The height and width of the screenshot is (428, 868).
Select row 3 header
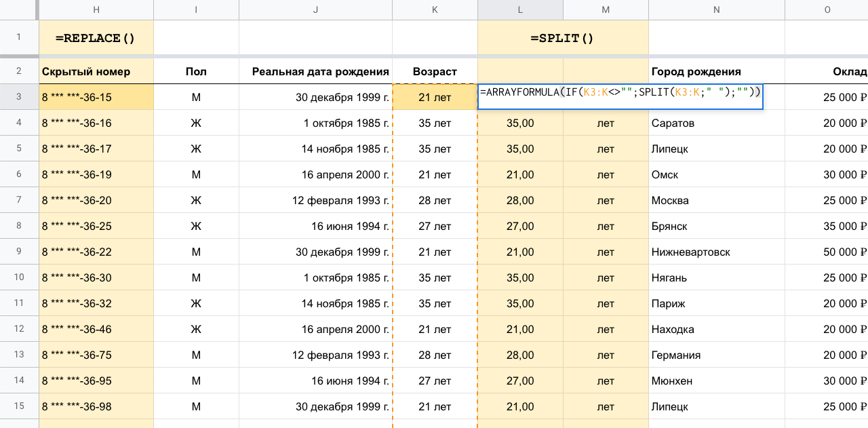click(x=19, y=97)
